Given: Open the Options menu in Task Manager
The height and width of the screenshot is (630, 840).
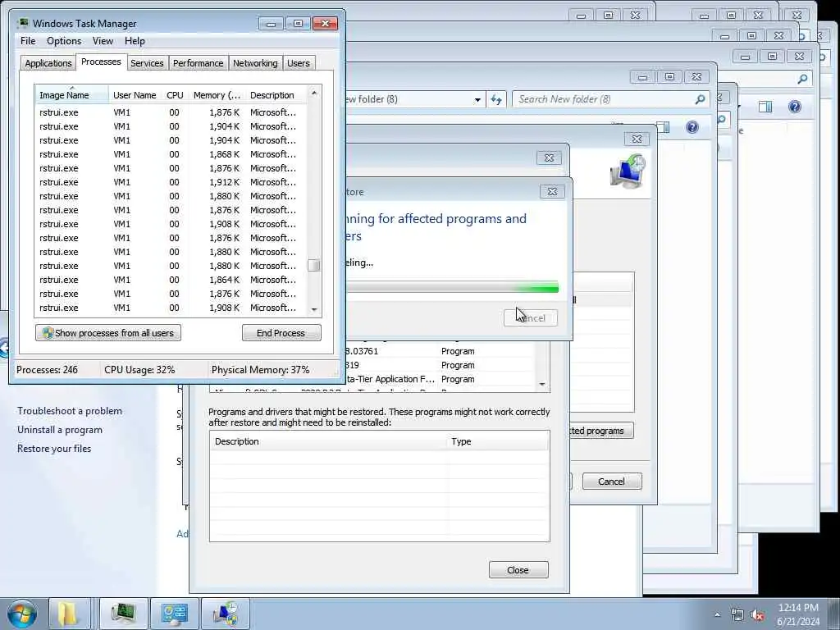Looking at the screenshot, I should tap(64, 41).
